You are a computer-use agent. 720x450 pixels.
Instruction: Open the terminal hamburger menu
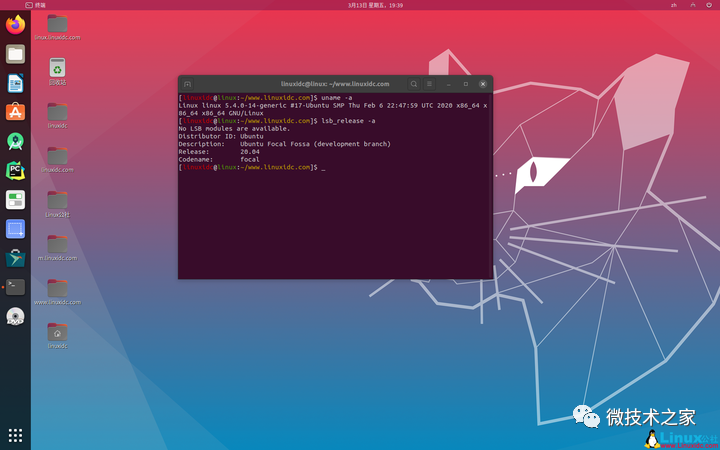pyautogui.click(x=429, y=84)
